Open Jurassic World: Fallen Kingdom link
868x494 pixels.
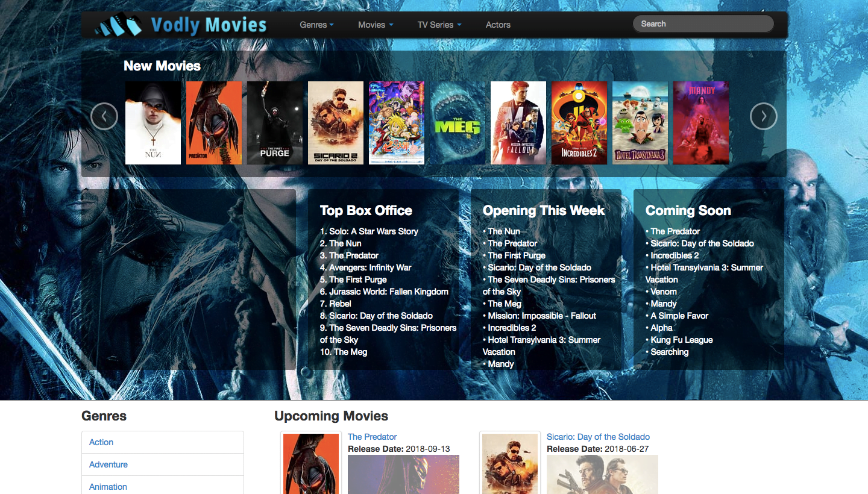[389, 292]
